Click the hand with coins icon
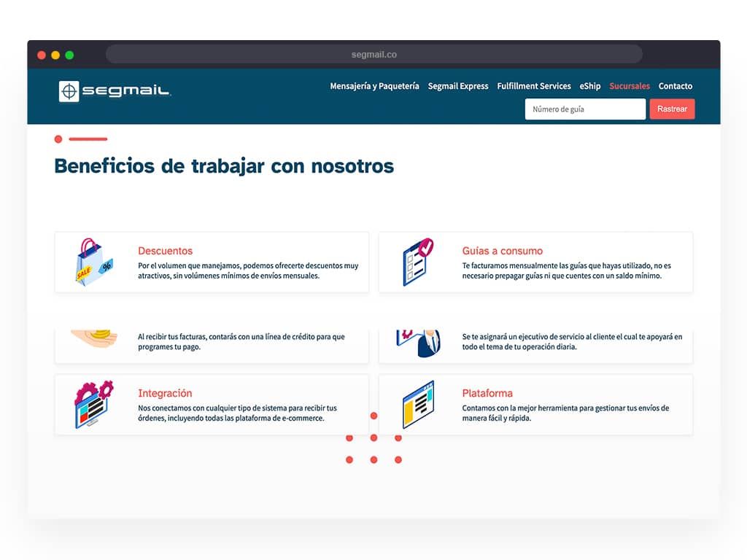Viewport: 747px width, 560px height. point(94,338)
